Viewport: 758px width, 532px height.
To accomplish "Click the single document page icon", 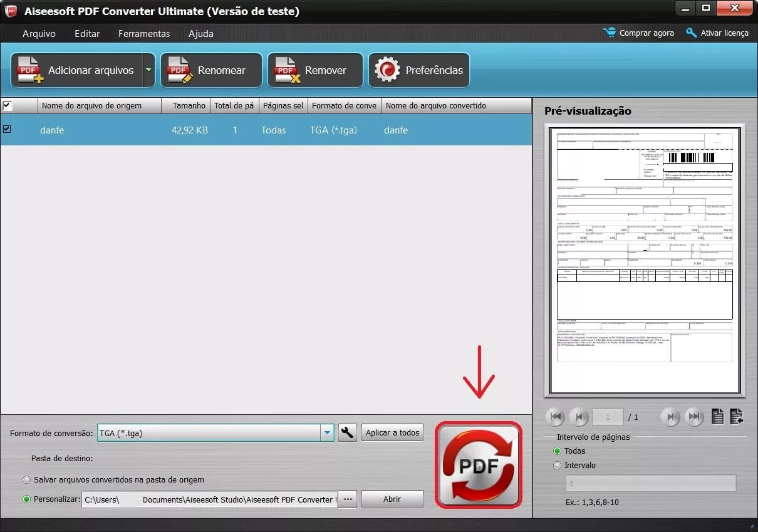I will [x=718, y=417].
